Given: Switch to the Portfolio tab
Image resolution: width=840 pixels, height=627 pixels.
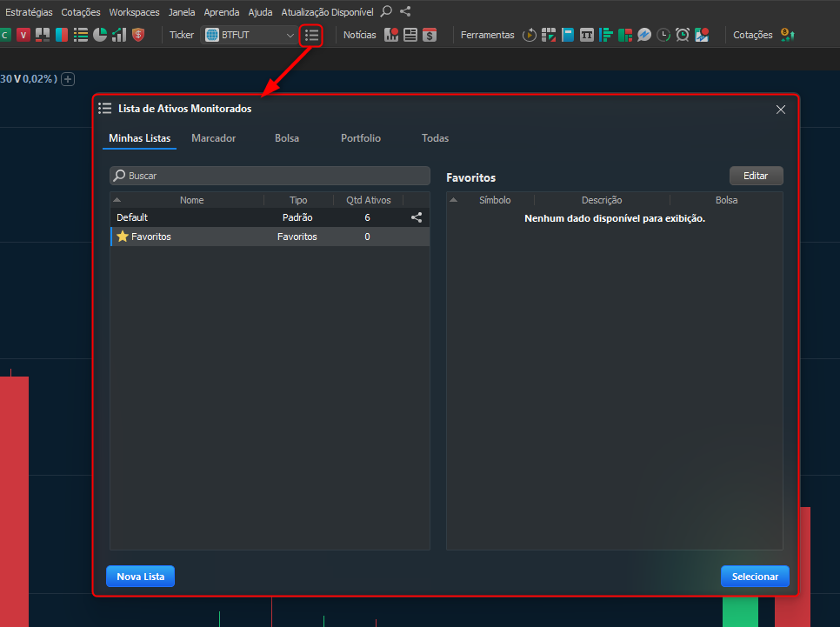Looking at the screenshot, I should click(x=361, y=138).
